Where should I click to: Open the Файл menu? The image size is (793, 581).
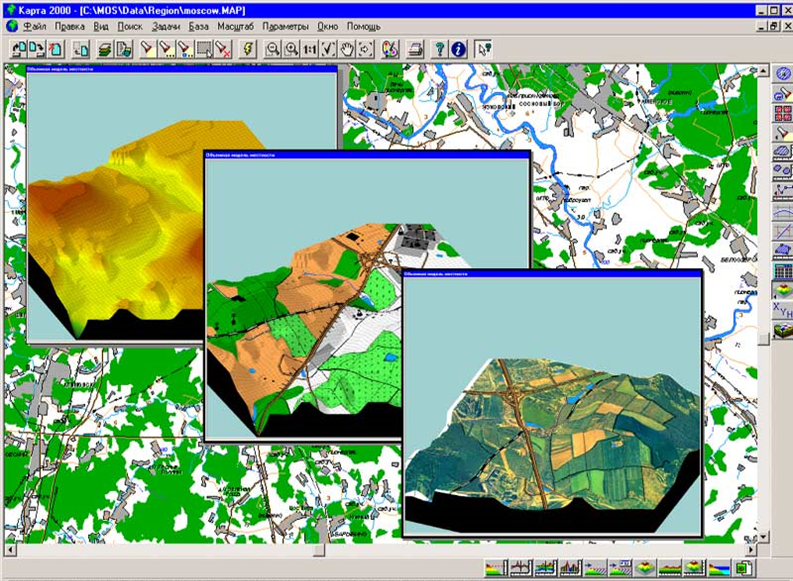33,26
